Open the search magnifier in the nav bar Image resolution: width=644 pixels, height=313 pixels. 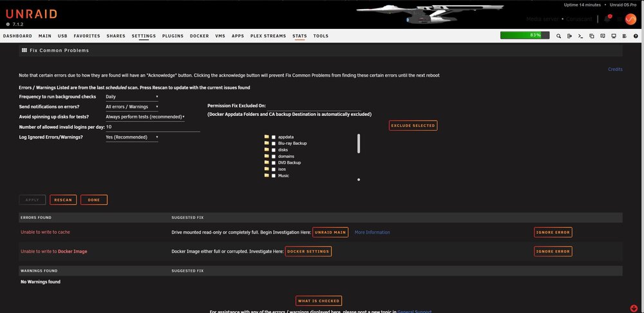click(x=558, y=36)
